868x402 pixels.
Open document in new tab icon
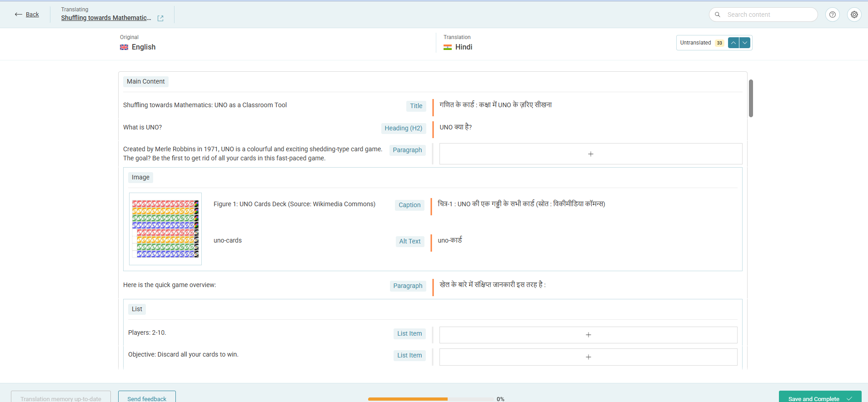[160, 18]
